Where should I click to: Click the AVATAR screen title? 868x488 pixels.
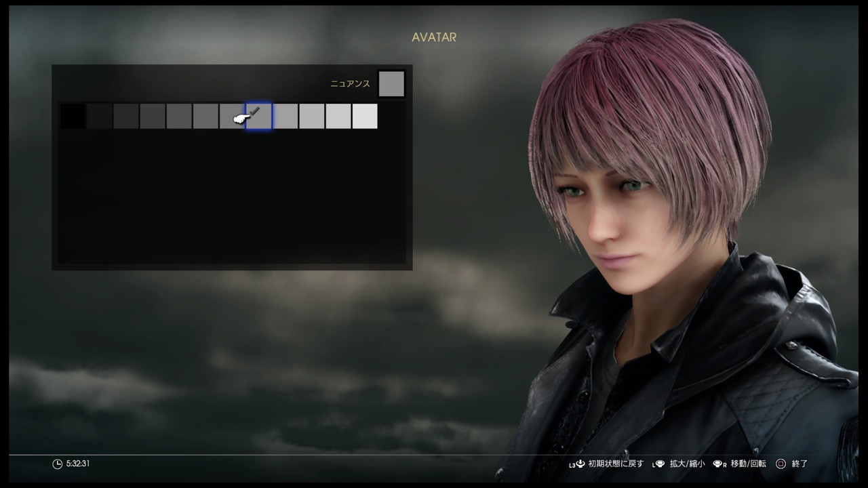(434, 37)
